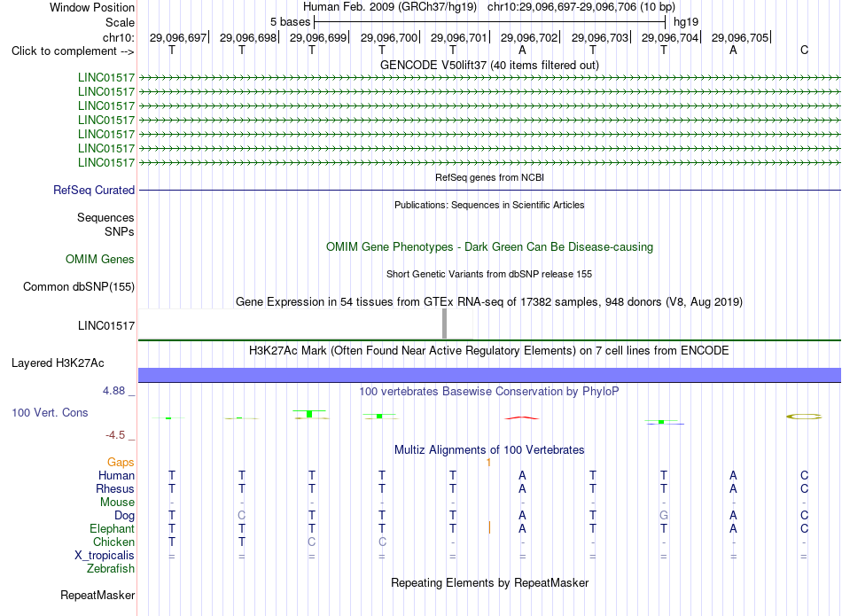The height and width of the screenshot is (616, 842).
Task: Click position label 29,096,705
Action: [x=740, y=37]
